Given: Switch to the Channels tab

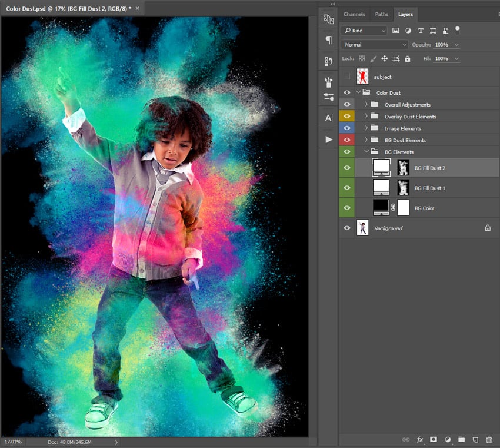Looking at the screenshot, I should pyautogui.click(x=354, y=14).
